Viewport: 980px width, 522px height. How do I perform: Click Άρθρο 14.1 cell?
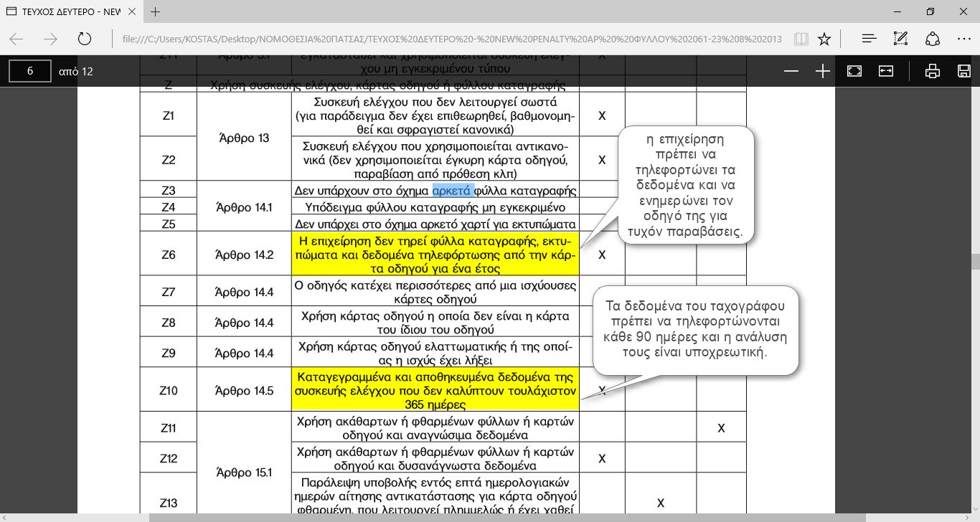pyautogui.click(x=244, y=207)
